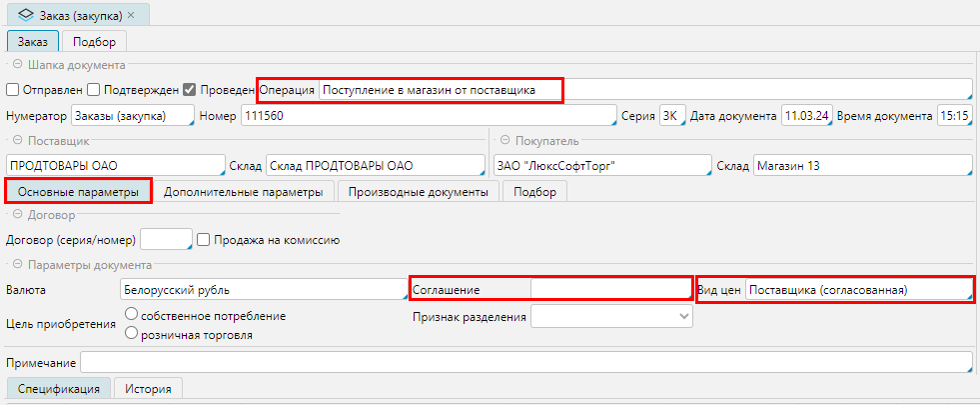Collapse the Договор section
The width and height of the screenshot is (980, 405).
pos(17,215)
